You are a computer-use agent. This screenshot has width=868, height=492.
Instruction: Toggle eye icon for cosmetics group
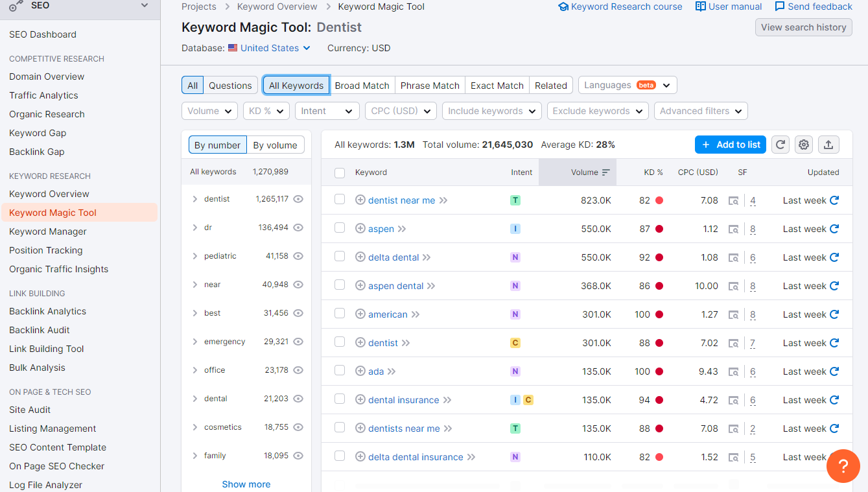(x=298, y=427)
